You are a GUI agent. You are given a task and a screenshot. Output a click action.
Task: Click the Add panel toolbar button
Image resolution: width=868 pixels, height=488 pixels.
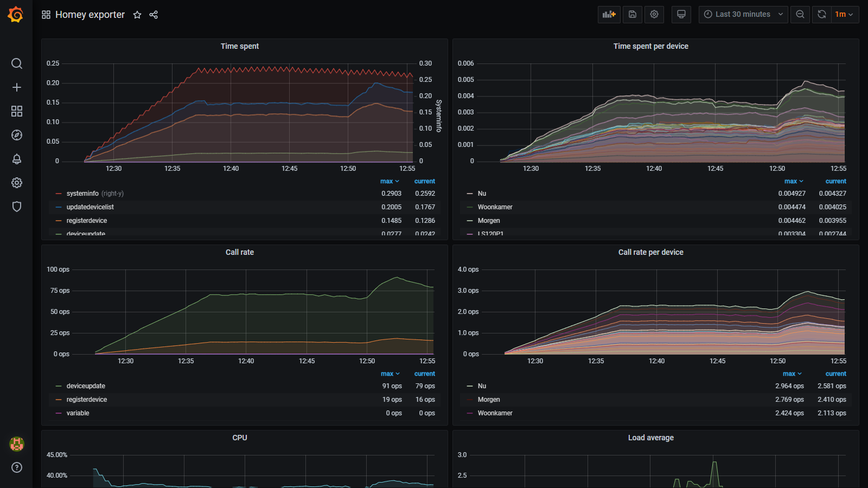click(x=609, y=15)
